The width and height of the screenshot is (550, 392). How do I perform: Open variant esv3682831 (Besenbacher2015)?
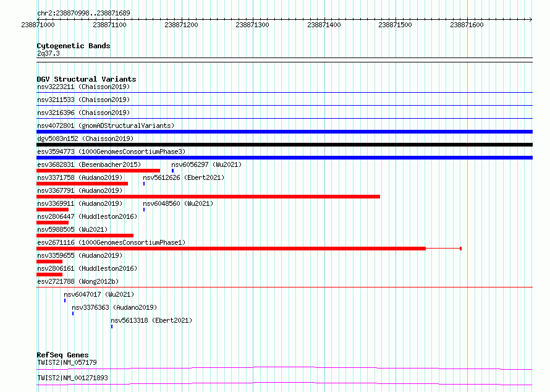coord(89,164)
